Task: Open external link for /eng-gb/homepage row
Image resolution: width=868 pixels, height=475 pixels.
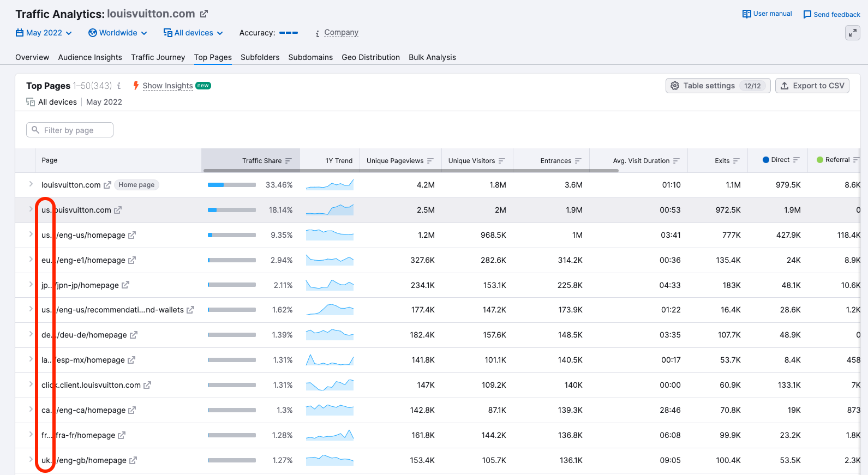Action: coord(133,460)
